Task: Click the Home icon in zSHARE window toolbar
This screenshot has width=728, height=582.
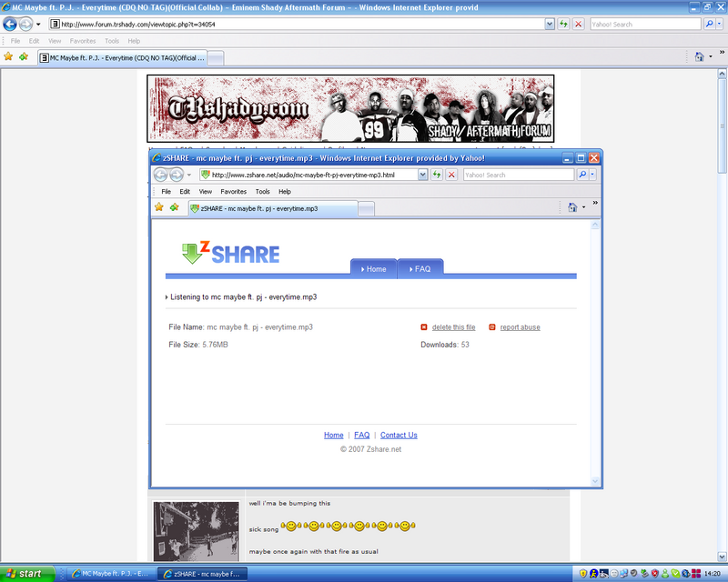Action: [x=572, y=207]
